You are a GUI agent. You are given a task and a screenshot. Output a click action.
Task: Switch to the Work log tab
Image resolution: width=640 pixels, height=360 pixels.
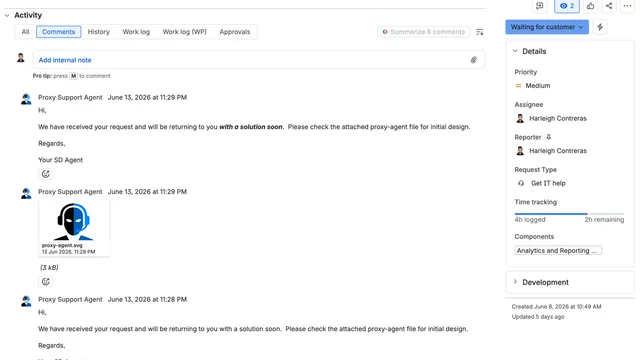(x=136, y=32)
